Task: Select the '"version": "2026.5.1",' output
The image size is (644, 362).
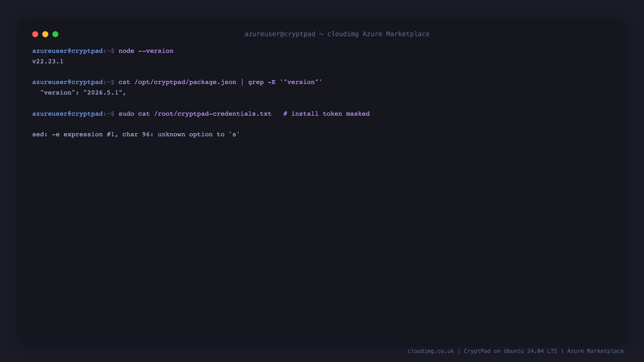Action: click(83, 93)
